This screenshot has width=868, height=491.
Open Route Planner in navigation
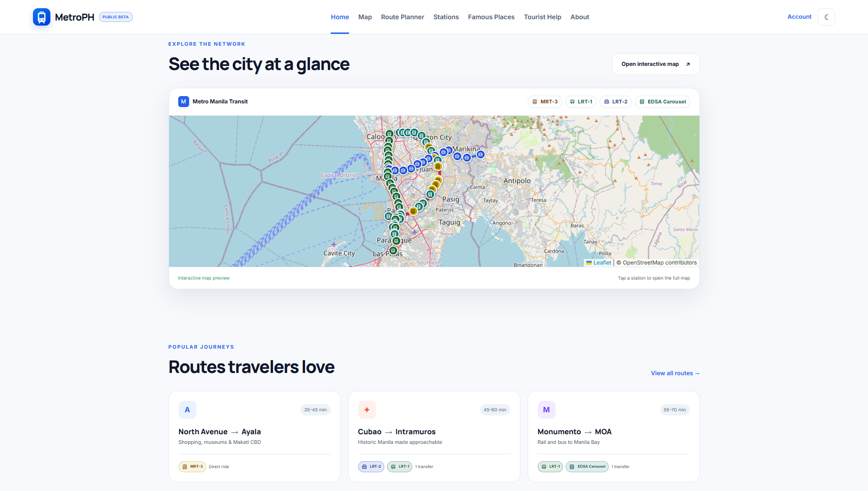pyautogui.click(x=403, y=17)
